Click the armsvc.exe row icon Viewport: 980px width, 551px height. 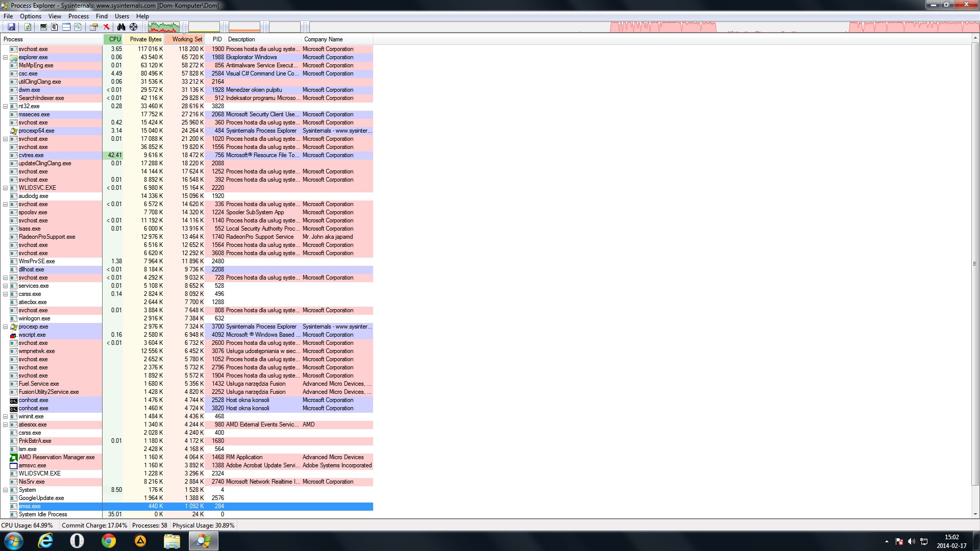(14, 465)
